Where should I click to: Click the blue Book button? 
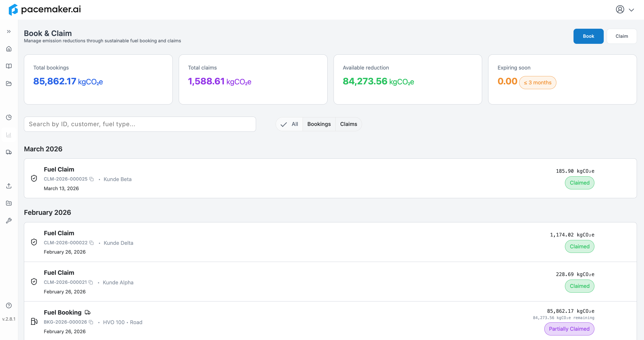(588, 36)
